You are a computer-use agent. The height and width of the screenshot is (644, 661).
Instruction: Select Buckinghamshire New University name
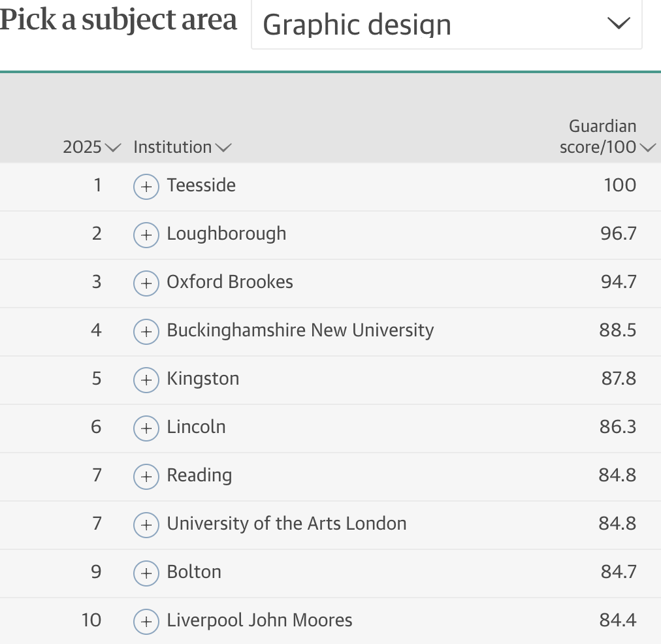(x=300, y=330)
